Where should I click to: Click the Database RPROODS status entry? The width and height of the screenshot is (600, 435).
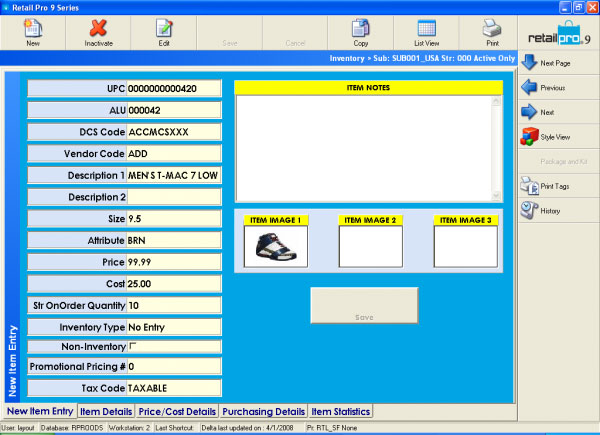(72, 428)
